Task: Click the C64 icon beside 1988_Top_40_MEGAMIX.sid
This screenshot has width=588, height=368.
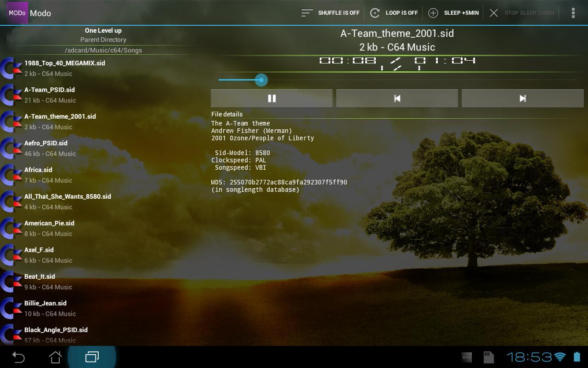Action: [x=11, y=68]
